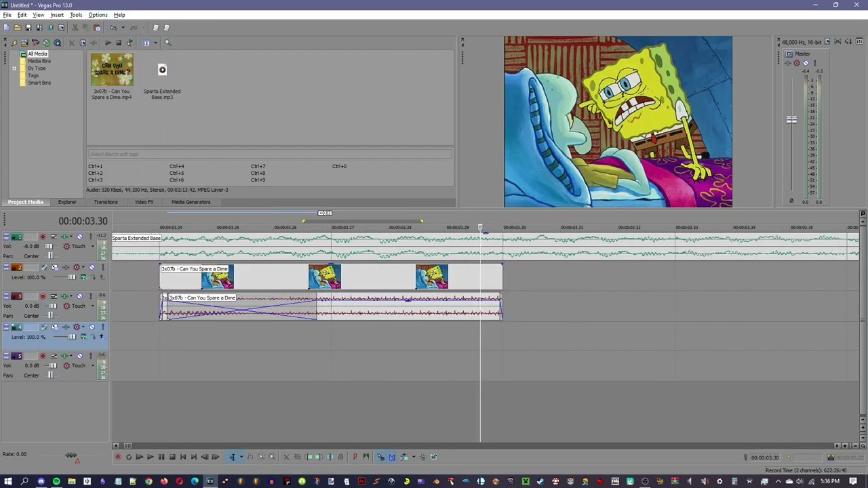Viewport: 868px width, 488px height.
Task: Toggle Enable Snapping on the timeline toolbar
Action: tap(380, 457)
